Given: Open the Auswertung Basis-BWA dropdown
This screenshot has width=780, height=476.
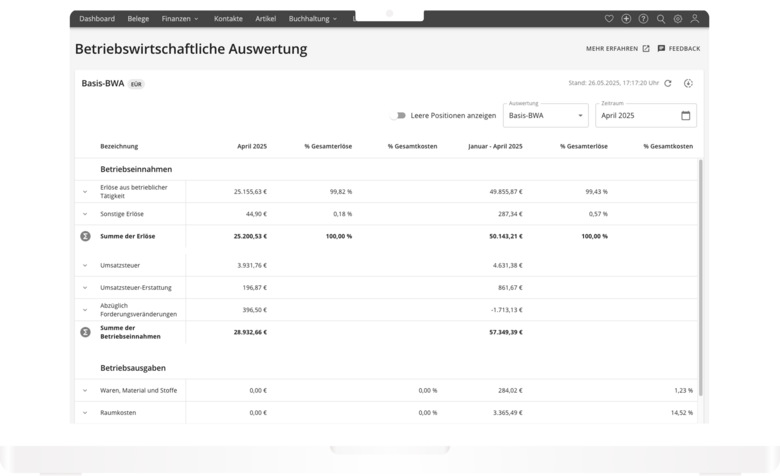Looking at the screenshot, I should (x=545, y=115).
